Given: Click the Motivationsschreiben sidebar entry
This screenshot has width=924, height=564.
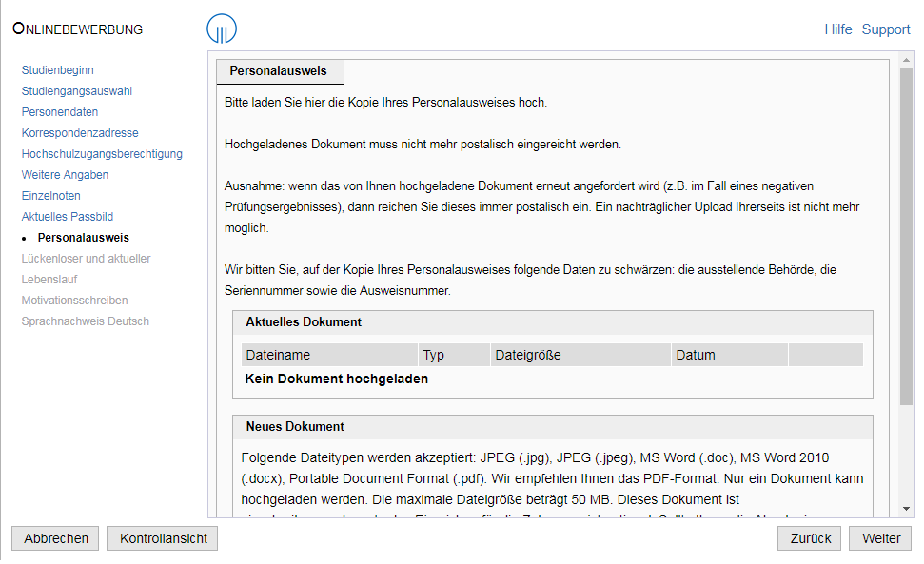Looking at the screenshot, I should point(74,301).
